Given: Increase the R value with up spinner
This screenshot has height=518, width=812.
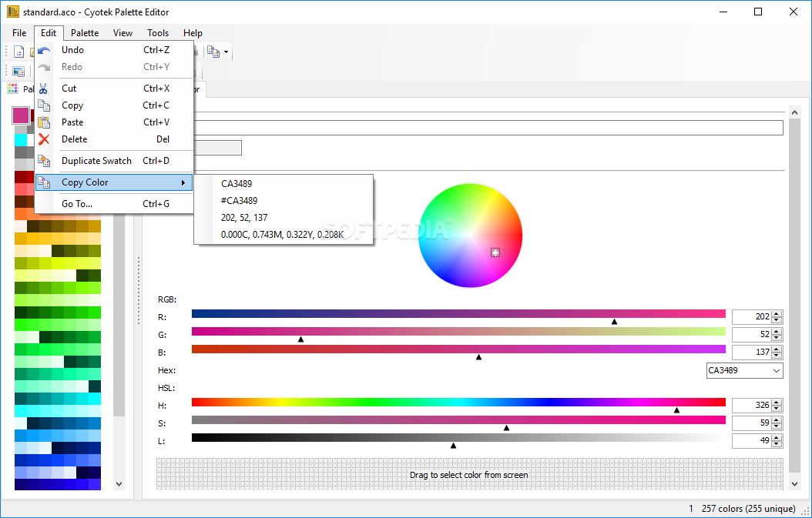Looking at the screenshot, I should click(777, 313).
